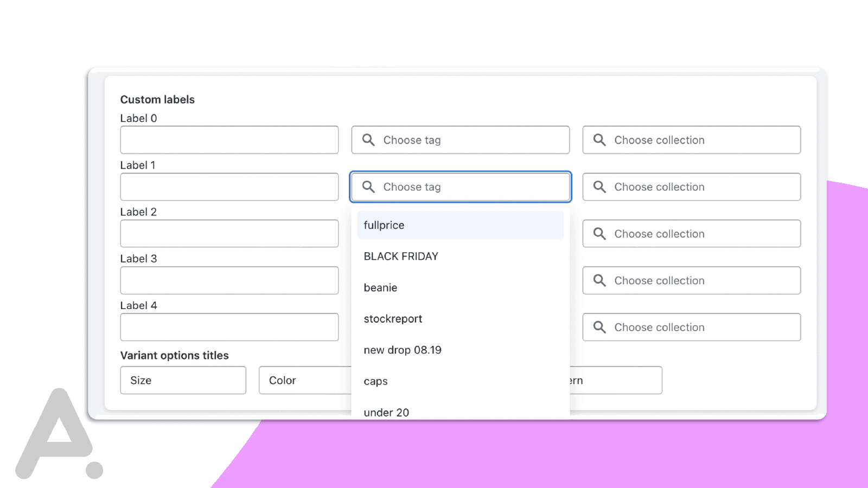Click the search icon in Label 1's Choose collection field
The width and height of the screenshot is (868, 488).
[599, 187]
